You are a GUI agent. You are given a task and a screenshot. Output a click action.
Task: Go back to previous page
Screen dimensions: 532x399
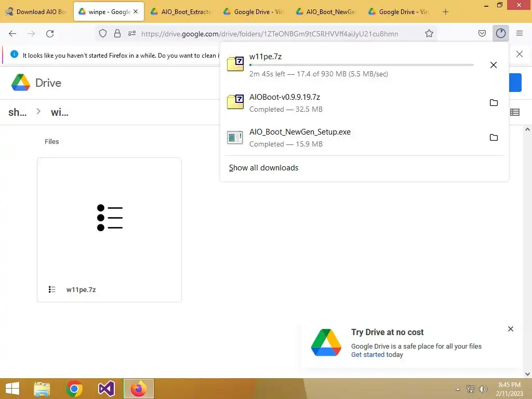point(12,34)
